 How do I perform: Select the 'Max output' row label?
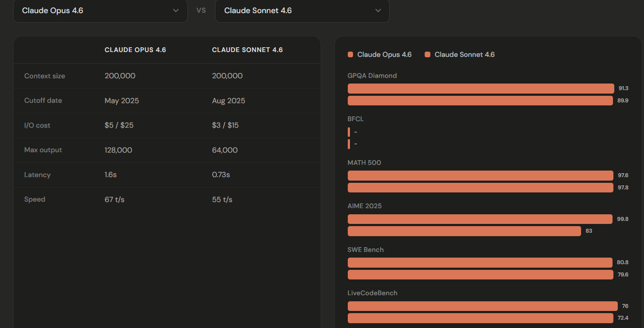(x=43, y=150)
